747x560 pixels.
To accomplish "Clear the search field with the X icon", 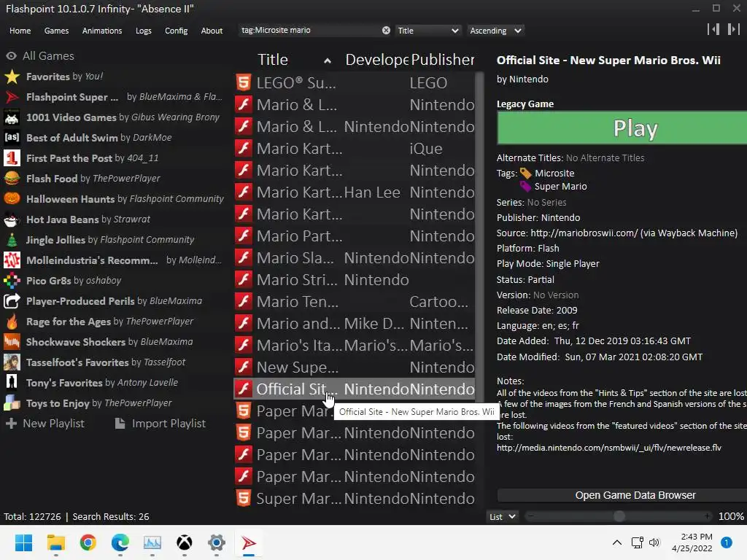I will [x=386, y=31].
